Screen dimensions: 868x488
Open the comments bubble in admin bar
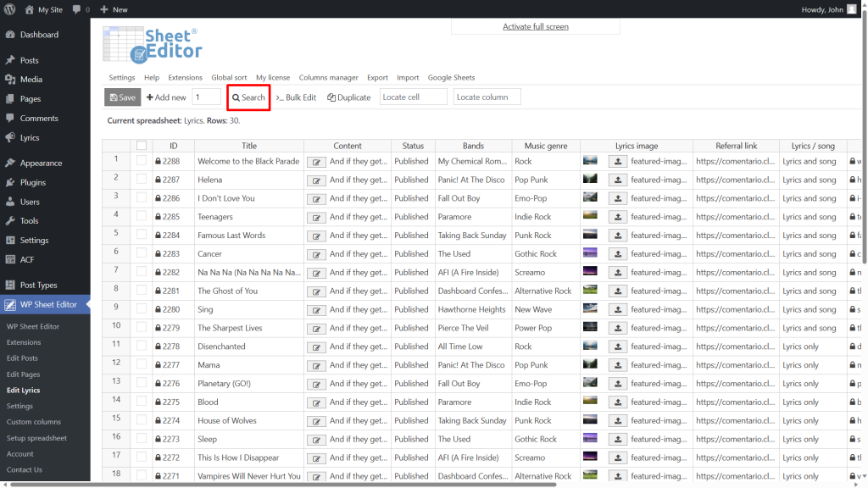point(81,9)
